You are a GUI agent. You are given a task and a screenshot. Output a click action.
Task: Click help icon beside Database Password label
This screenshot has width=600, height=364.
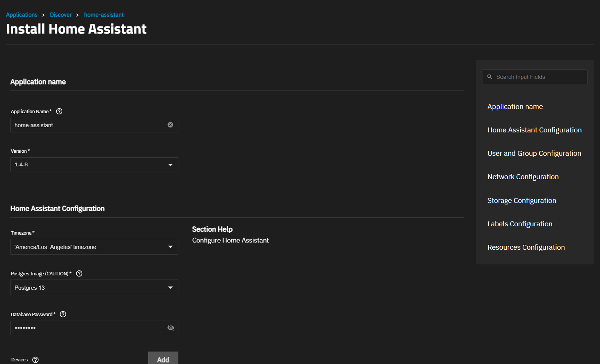(x=63, y=314)
